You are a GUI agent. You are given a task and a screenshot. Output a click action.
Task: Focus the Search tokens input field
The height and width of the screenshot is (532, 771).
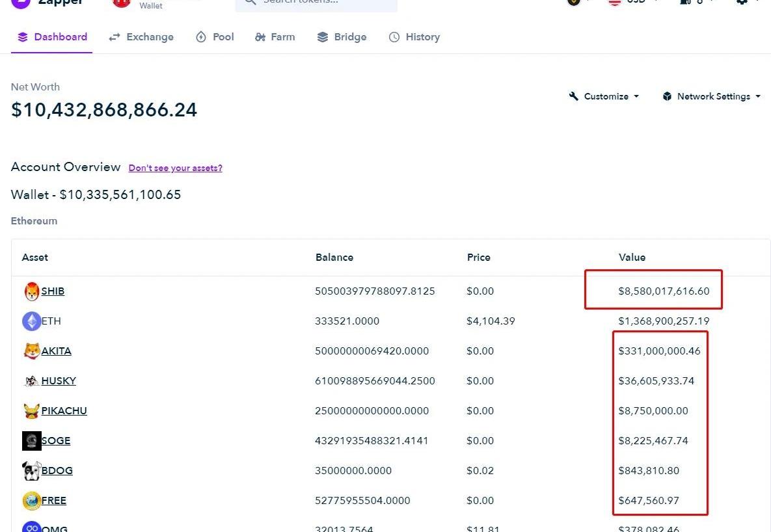click(322, 3)
